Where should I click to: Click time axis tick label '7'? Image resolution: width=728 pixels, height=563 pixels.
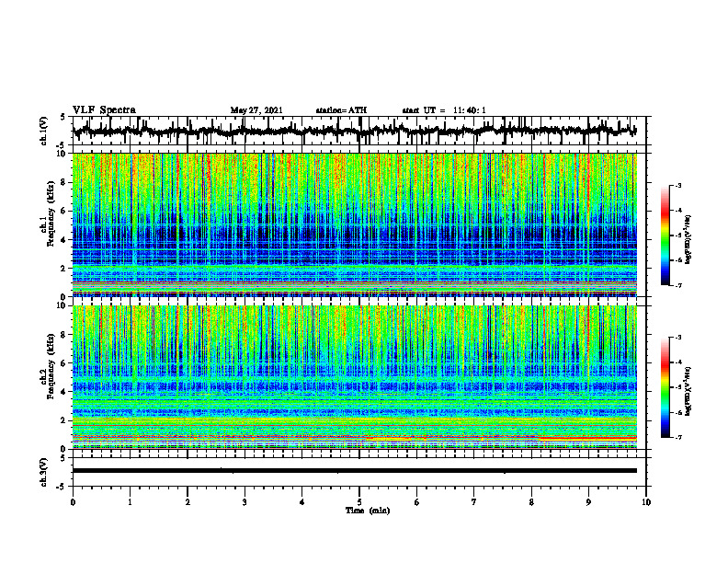pyautogui.click(x=474, y=502)
